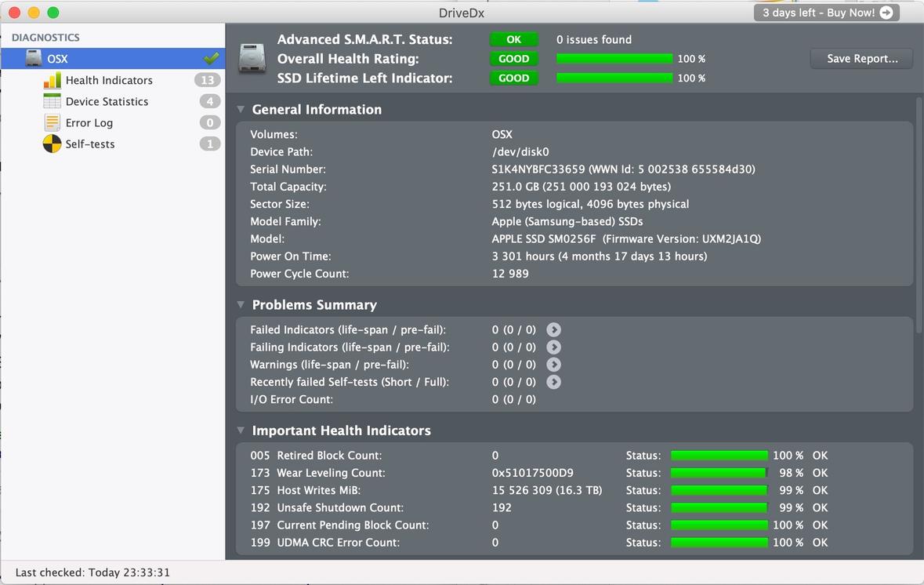Click the SSD Lifetime Left progress bar
The image size is (924, 585).
pos(614,78)
